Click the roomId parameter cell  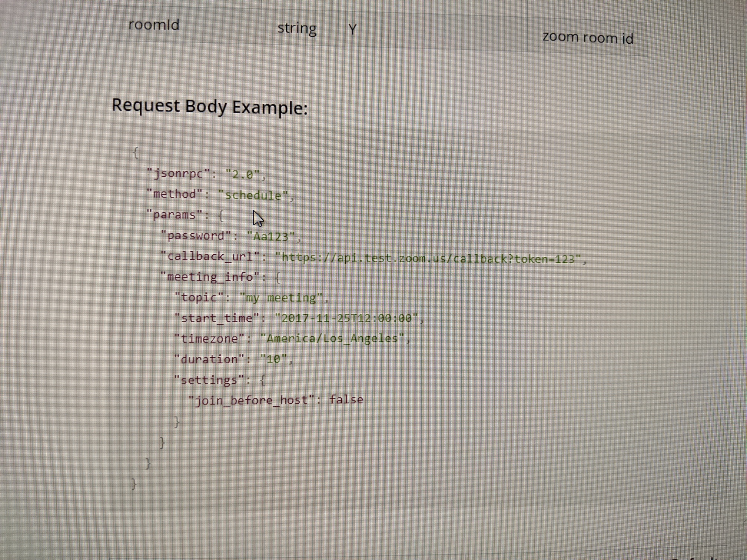(154, 25)
